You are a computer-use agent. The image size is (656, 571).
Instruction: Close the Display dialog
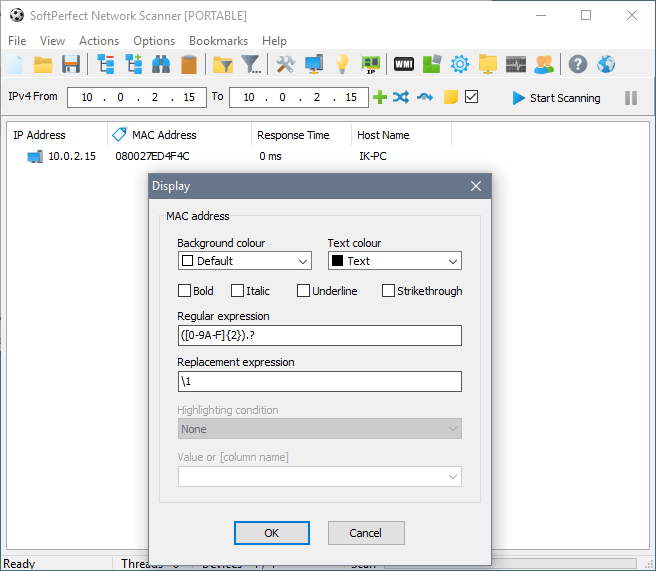tap(476, 186)
